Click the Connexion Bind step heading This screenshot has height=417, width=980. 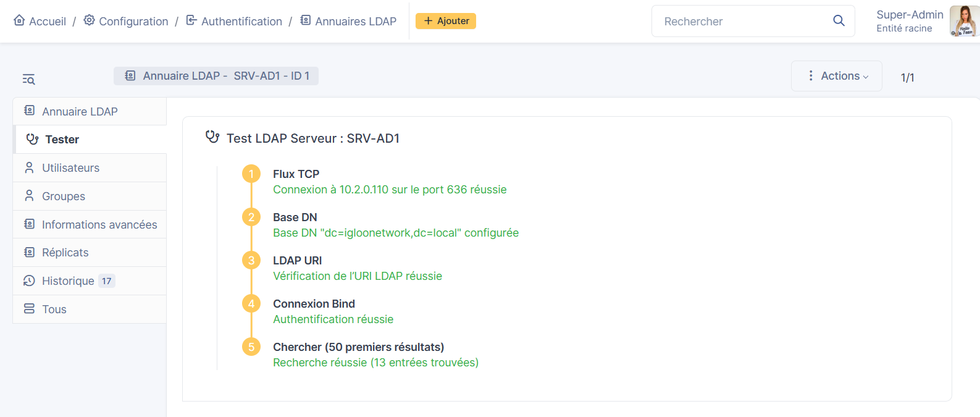[314, 304]
